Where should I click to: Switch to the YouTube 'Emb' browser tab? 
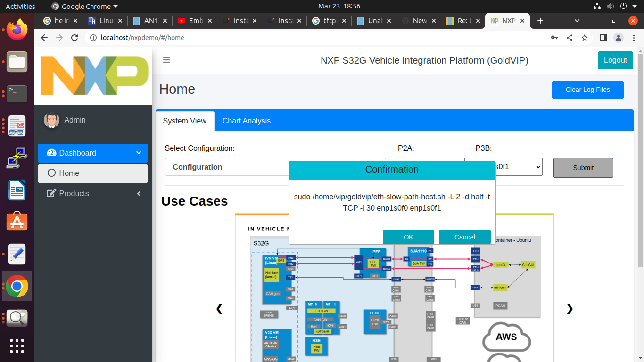coord(195,21)
